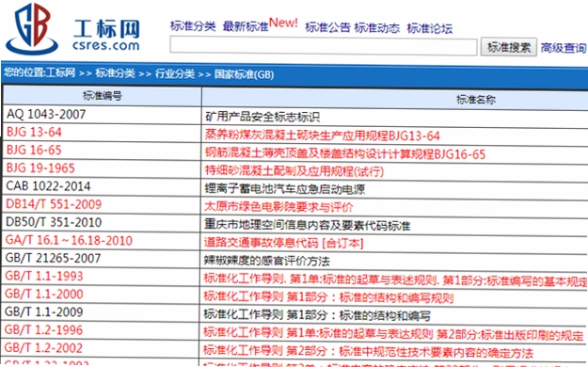Open standard number BJG 13-64
Viewport: 588px width, 367px height.
coord(34,132)
